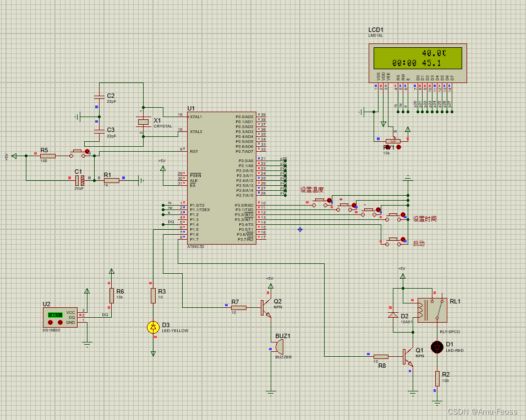Select the ground symbol below buzzer
526x420 pixels.
point(271,392)
